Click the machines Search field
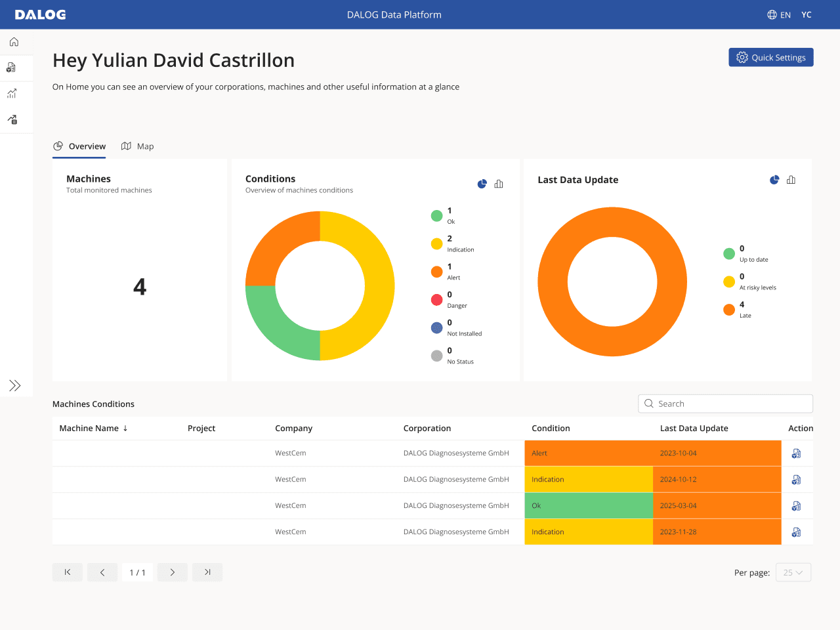 coord(725,404)
